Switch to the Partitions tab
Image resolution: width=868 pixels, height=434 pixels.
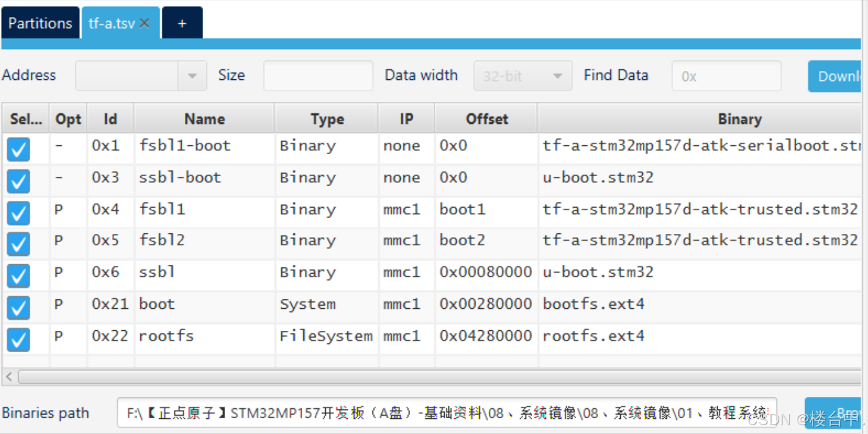[x=40, y=23]
